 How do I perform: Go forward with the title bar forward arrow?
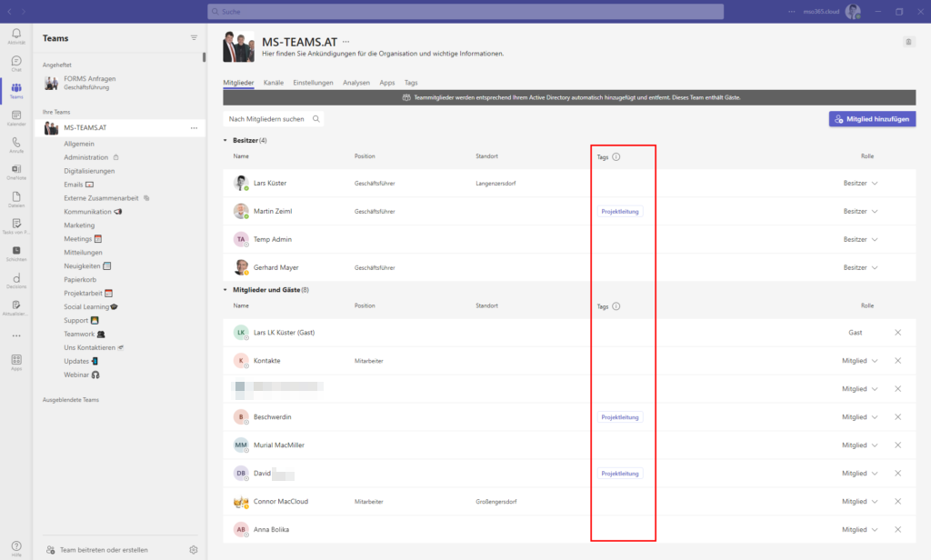tap(23, 11)
